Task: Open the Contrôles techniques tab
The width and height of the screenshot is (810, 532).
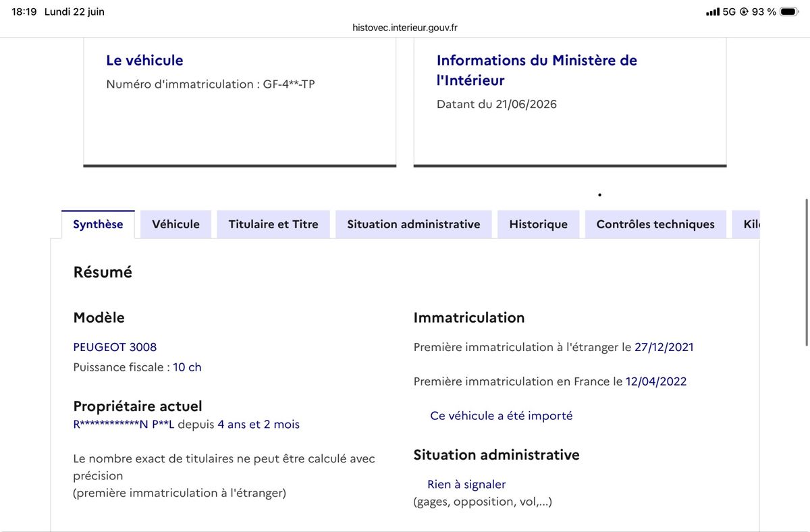Action: tap(655, 224)
